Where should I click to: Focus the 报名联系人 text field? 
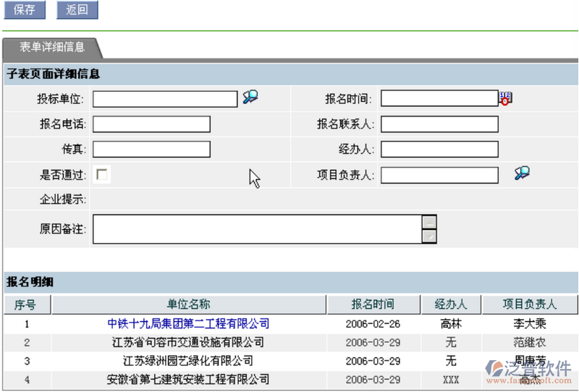[x=439, y=124]
